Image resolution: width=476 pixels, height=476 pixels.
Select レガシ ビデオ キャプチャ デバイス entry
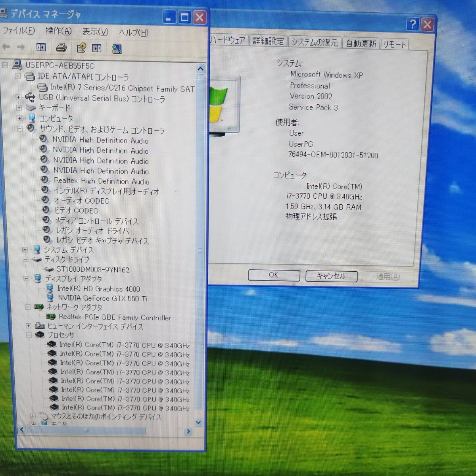(102, 240)
